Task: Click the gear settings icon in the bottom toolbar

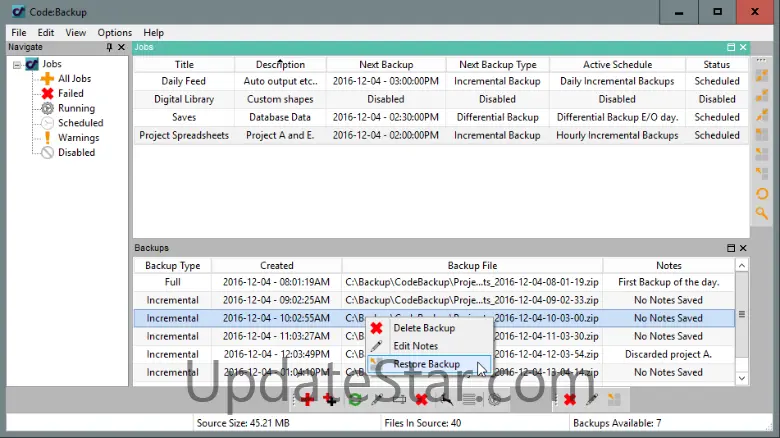Action: click(494, 399)
